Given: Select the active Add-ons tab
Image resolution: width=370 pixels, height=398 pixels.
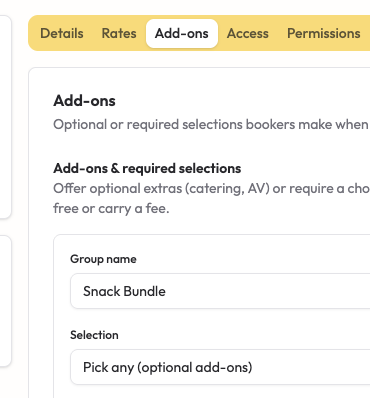Looking at the screenshot, I should point(182,33).
